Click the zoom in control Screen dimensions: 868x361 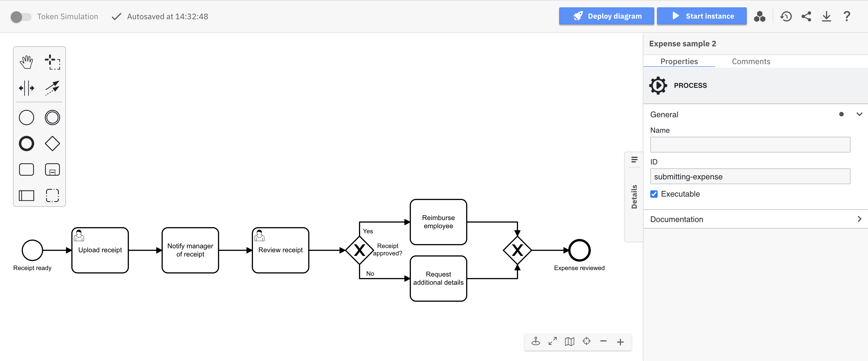click(x=621, y=341)
